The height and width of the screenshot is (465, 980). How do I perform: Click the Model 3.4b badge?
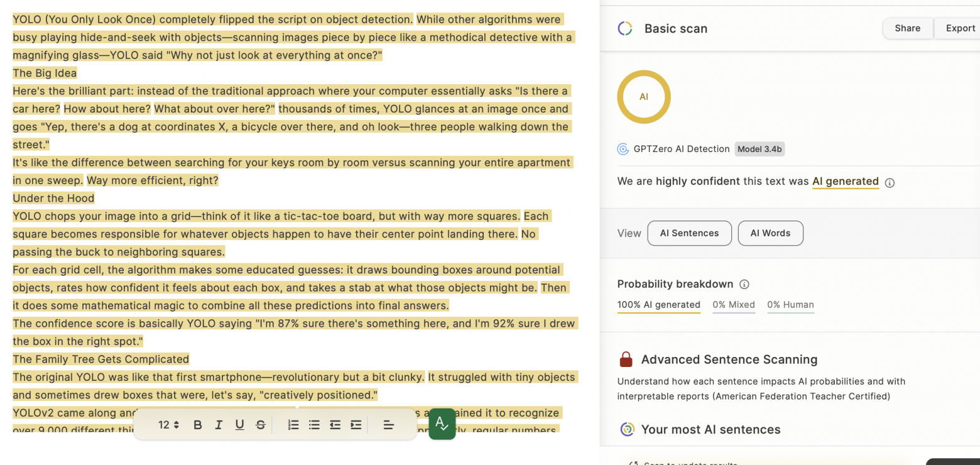click(x=759, y=149)
